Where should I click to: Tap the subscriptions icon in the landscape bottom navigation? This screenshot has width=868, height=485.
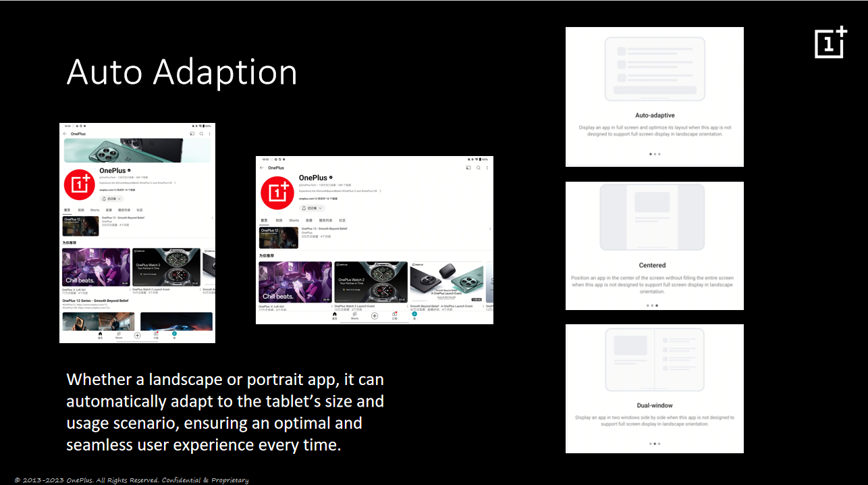point(395,315)
